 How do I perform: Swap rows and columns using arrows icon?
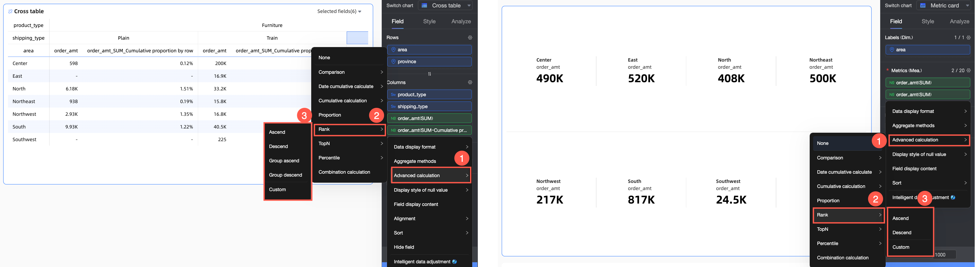click(x=430, y=74)
